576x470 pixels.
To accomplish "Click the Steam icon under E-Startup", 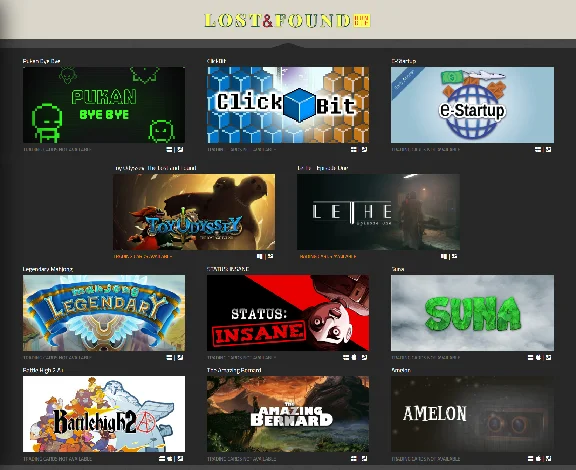I will click(548, 150).
